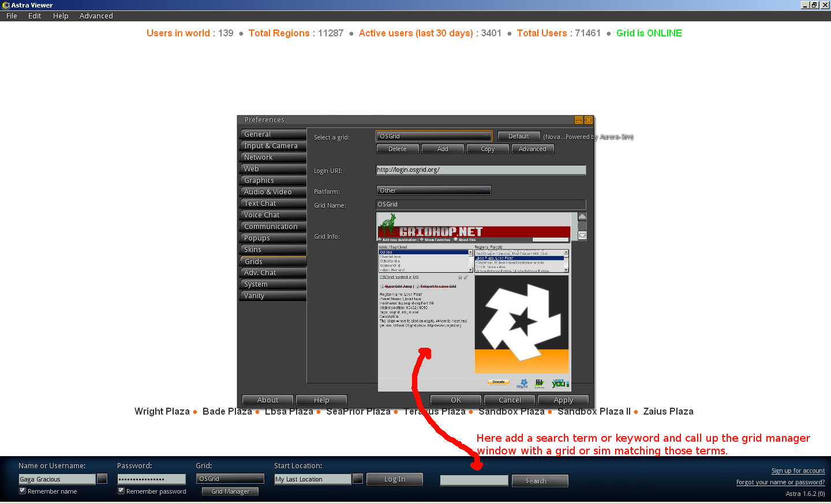
Task: Minimize the Preferences floater
Action: pos(579,120)
